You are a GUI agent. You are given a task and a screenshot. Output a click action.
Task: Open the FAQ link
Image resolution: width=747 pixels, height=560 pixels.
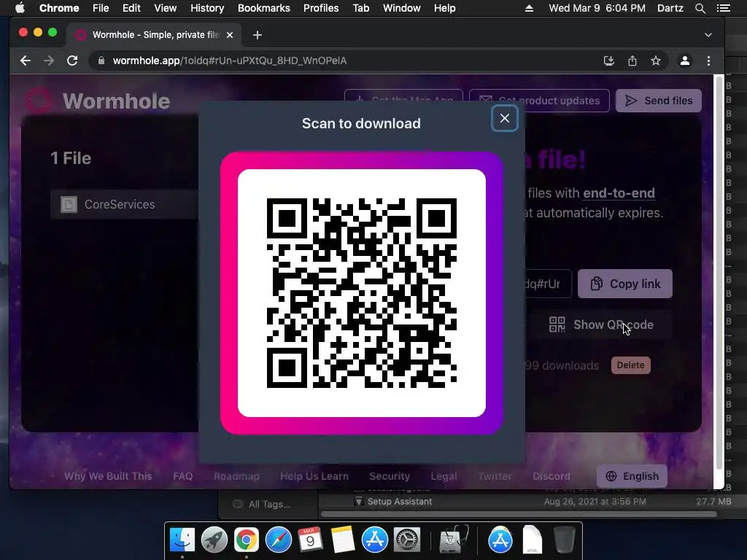click(182, 476)
